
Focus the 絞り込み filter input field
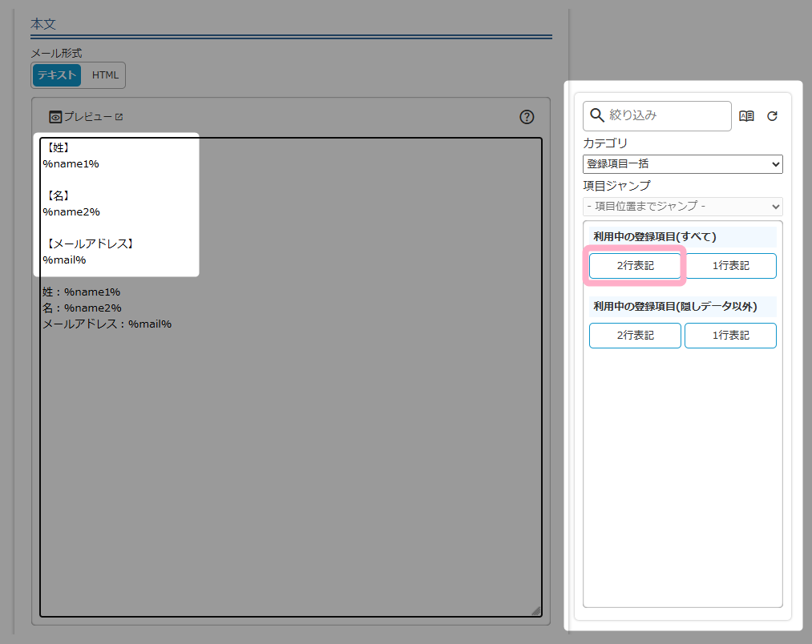click(x=667, y=115)
